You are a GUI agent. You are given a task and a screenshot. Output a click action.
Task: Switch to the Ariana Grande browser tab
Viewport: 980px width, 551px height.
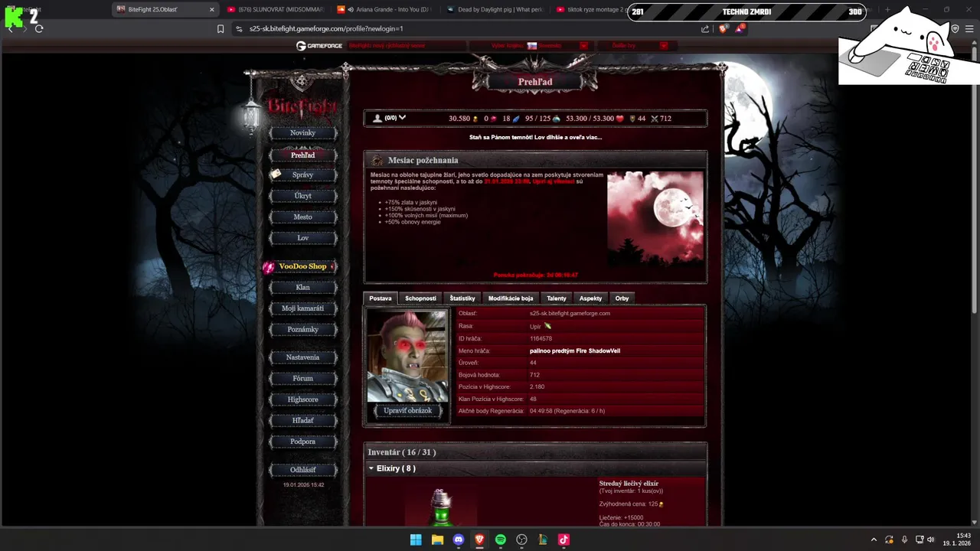point(387,10)
